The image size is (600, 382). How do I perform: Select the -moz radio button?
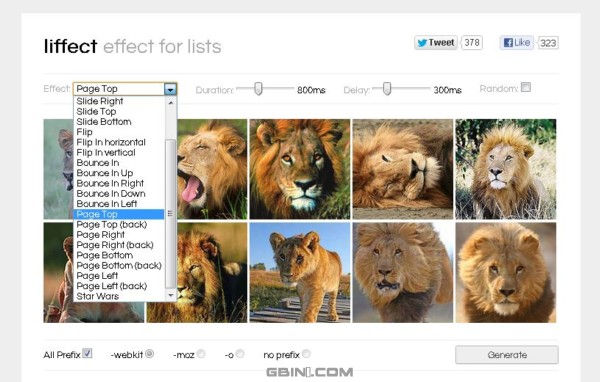click(x=201, y=354)
